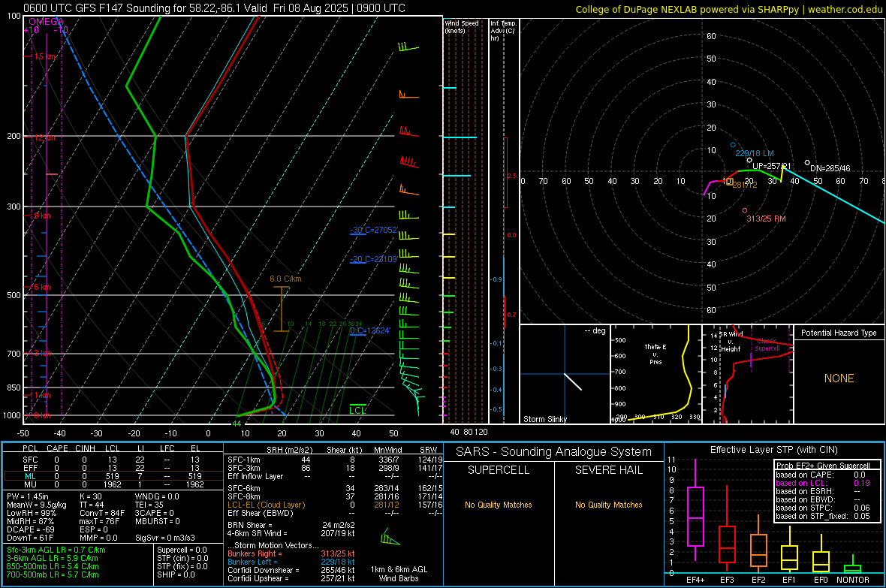Click the SRH (m2/s2) column header
This screenshot has height=588, width=886.
[290, 450]
